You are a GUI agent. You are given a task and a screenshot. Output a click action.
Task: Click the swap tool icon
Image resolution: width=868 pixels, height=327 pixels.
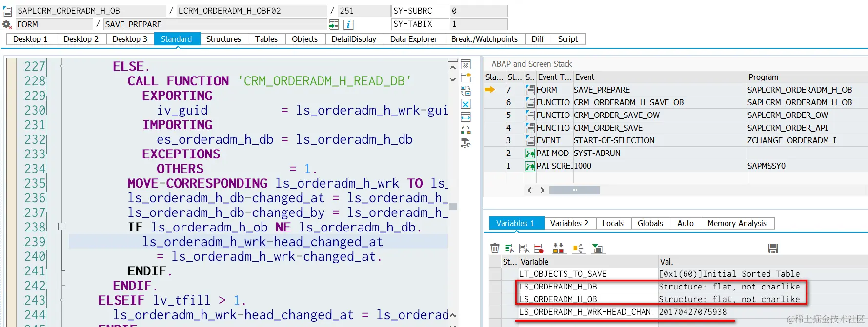[x=465, y=91]
